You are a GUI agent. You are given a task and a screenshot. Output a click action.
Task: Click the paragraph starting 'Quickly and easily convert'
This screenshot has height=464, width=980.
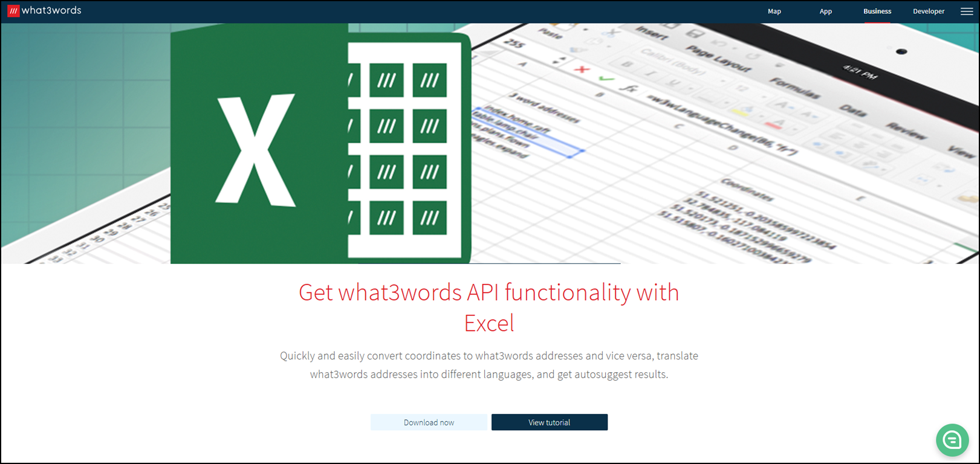tap(489, 365)
